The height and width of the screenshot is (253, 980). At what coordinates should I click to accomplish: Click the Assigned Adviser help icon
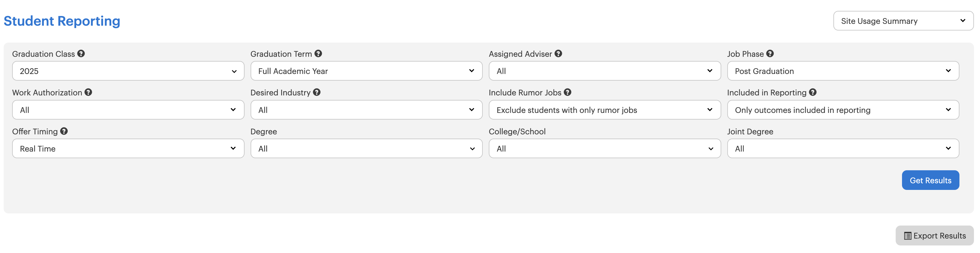tap(558, 53)
